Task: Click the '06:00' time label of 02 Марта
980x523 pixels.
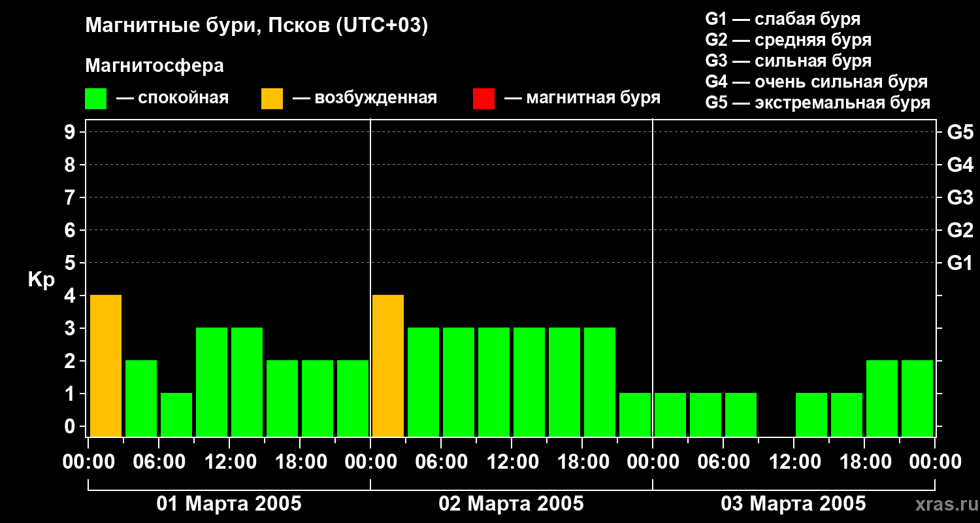Action: click(441, 462)
